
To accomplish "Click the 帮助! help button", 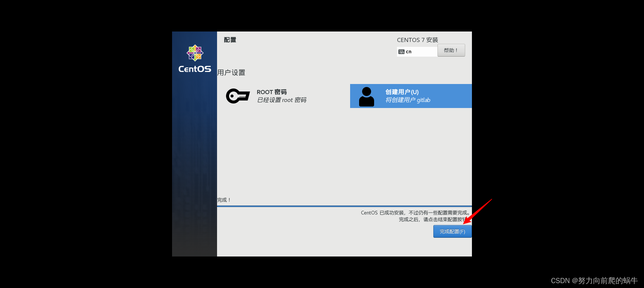I will [451, 50].
